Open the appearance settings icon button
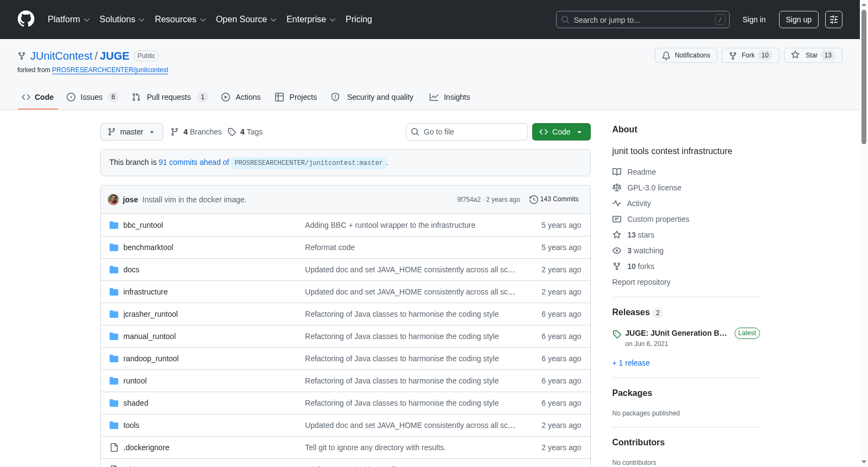The image size is (868, 467). pyautogui.click(x=834, y=20)
